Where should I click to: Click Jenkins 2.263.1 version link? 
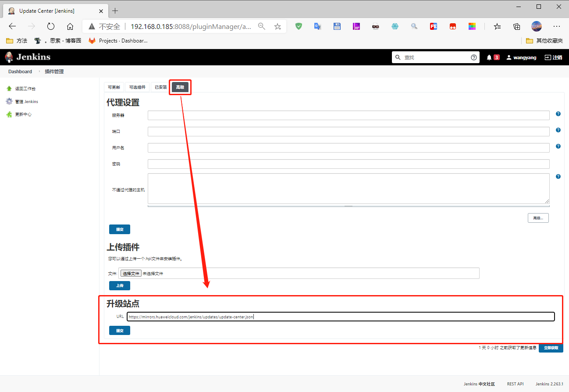(549, 384)
